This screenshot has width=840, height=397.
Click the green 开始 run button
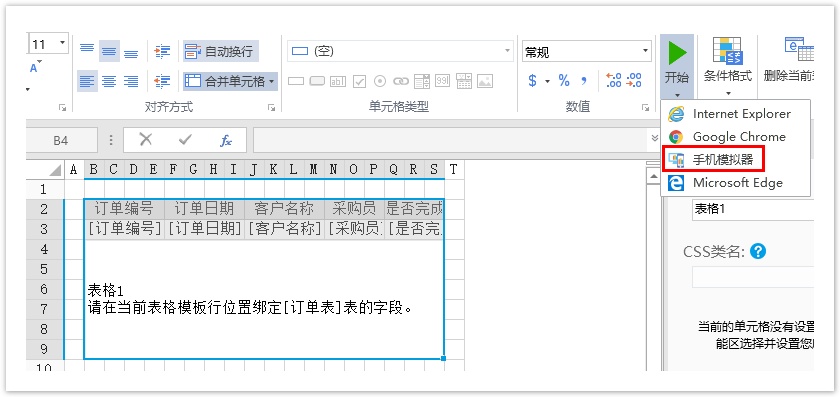[x=677, y=61]
